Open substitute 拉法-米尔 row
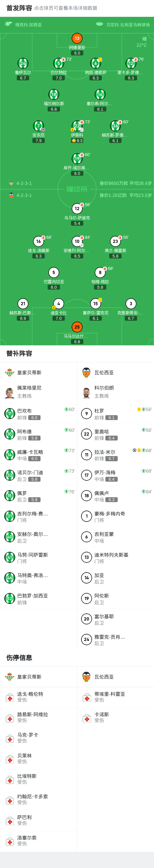 (x=116, y=454)
